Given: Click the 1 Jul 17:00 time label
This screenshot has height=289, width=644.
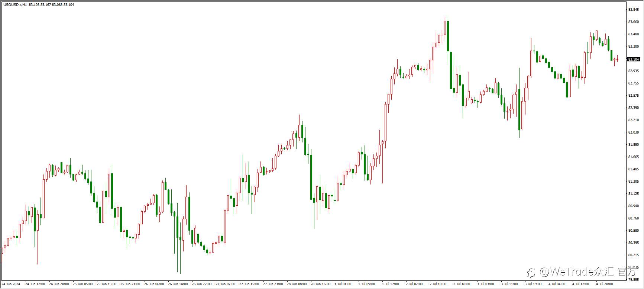Looking at the screenshot, I should pos(391,284).
